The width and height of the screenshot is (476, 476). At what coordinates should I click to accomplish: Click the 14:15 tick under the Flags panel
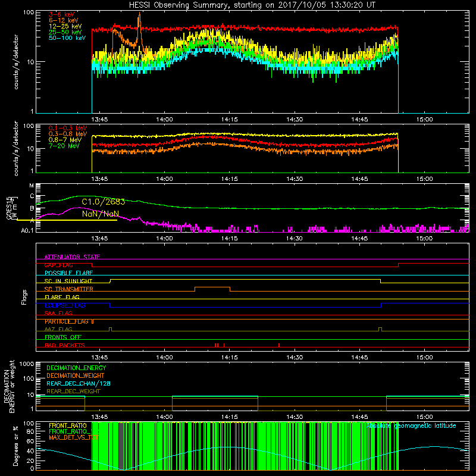[230, 357]
